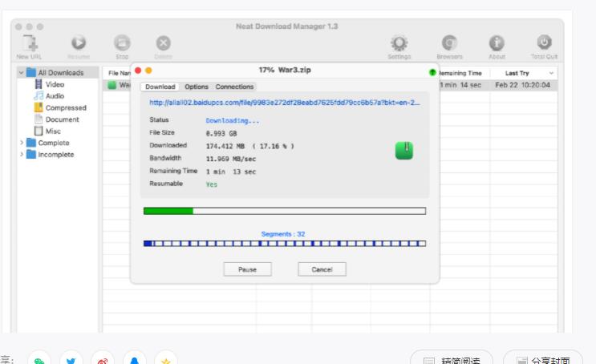Expand the Incomplete folder chevron
The width and height of the screenshot is (596, 364).
click(22, 154)
